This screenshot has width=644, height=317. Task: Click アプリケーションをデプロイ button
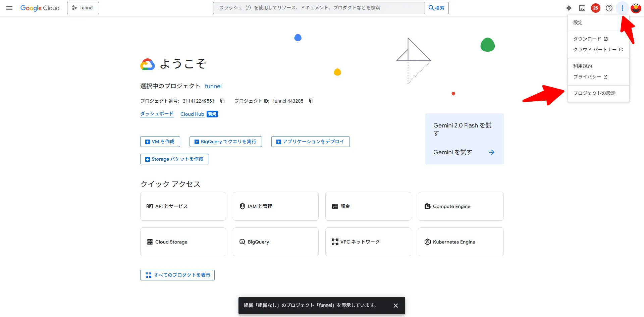(311, 142)
